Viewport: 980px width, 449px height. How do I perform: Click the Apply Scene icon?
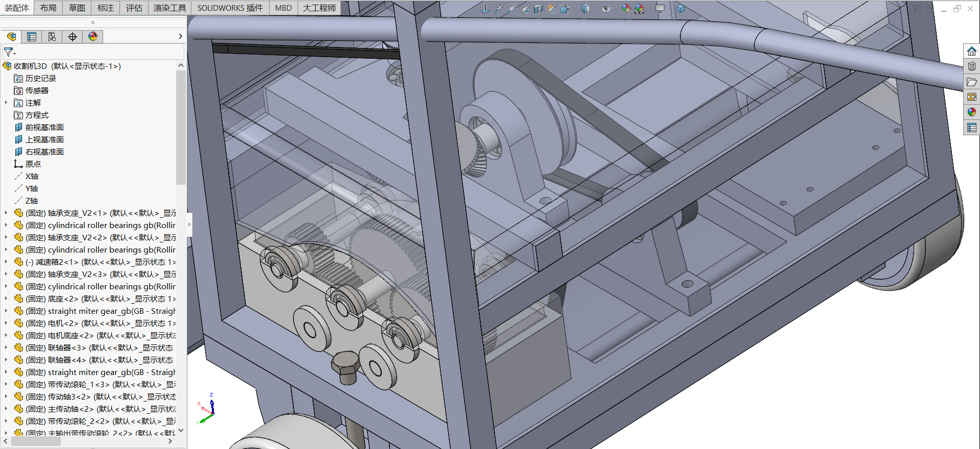(x=640, y=9)
